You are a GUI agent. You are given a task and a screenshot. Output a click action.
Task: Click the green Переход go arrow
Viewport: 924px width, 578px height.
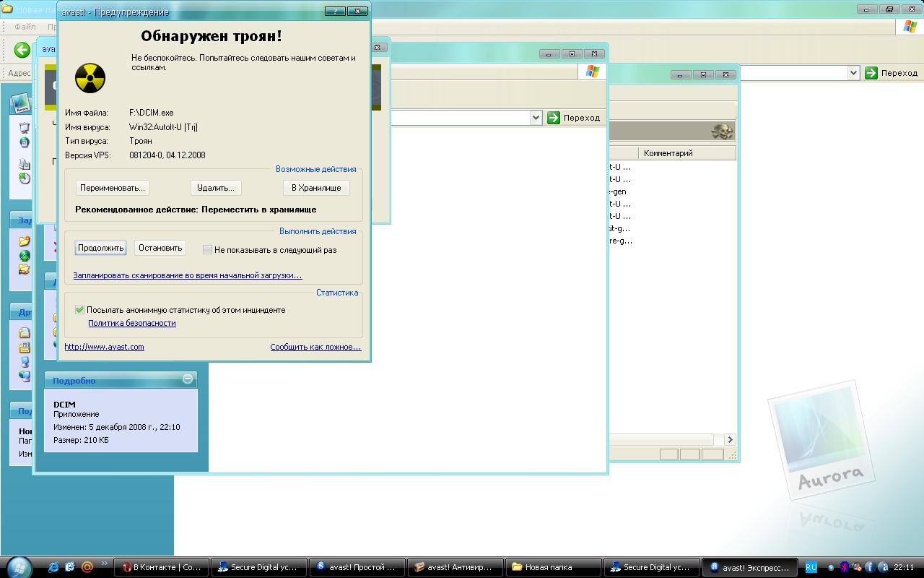click(x=871, y=73)
